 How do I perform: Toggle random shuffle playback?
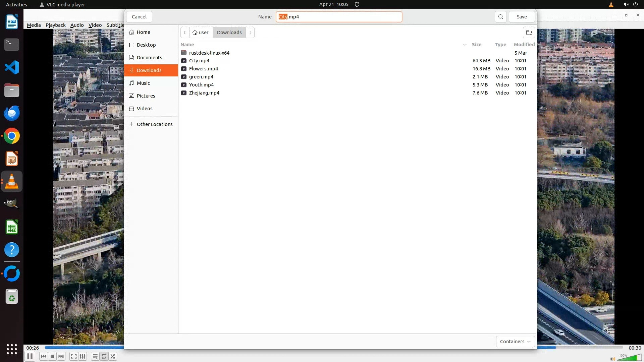113,356
